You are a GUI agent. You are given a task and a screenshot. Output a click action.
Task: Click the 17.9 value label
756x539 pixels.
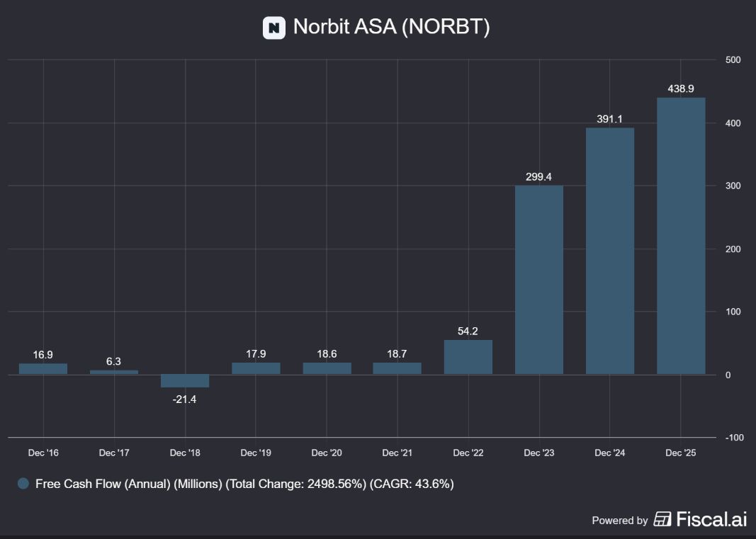coord(256,354)
